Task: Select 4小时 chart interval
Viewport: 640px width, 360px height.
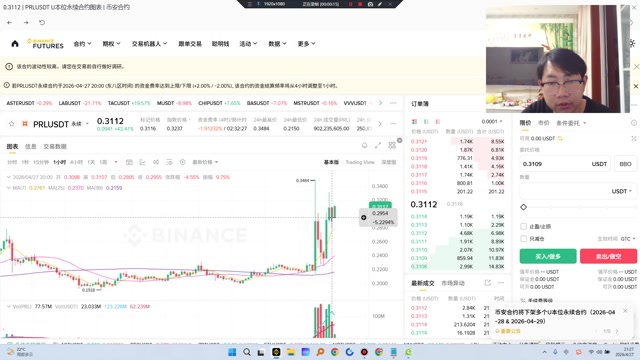Action: click(x=76, y=162)
